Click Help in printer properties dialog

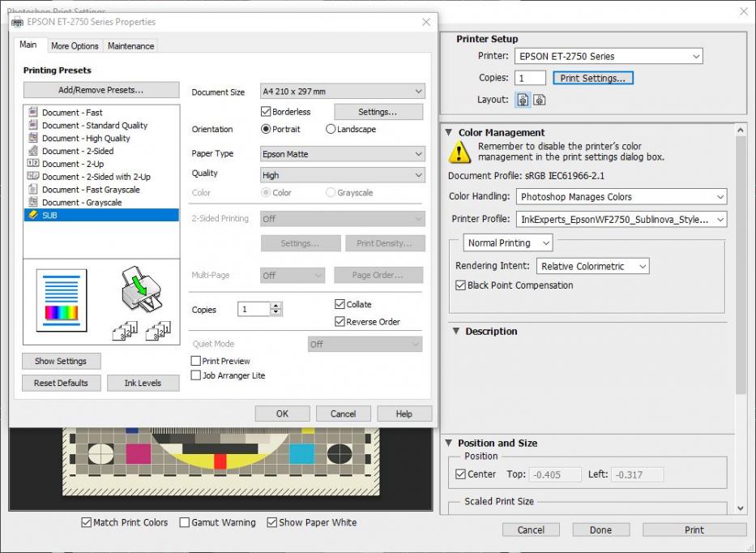tap(404, 414)
